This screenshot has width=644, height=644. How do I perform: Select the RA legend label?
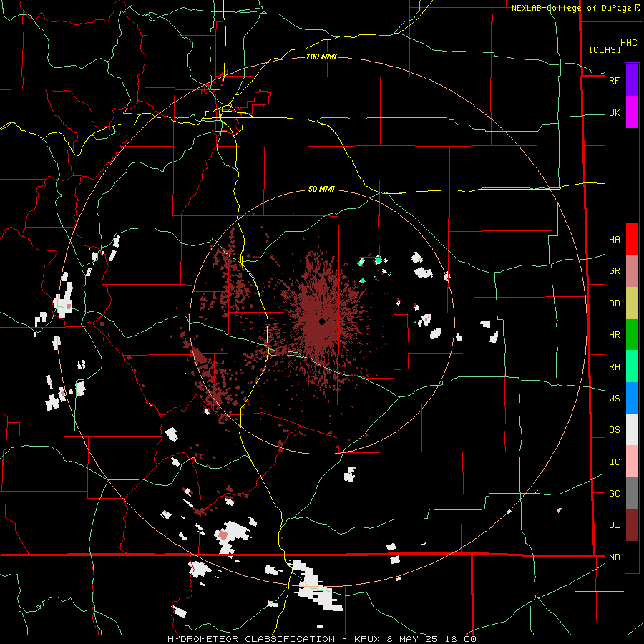pyautogui.click(x=615, y=367)
